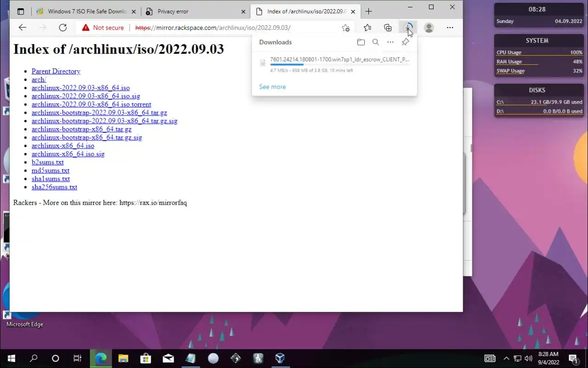Open b2sums.txt link

48,162
